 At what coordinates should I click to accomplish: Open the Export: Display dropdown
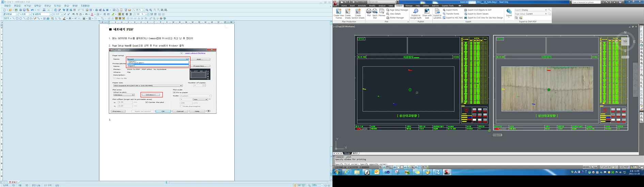pyautogui.click(x=531, y=10)
